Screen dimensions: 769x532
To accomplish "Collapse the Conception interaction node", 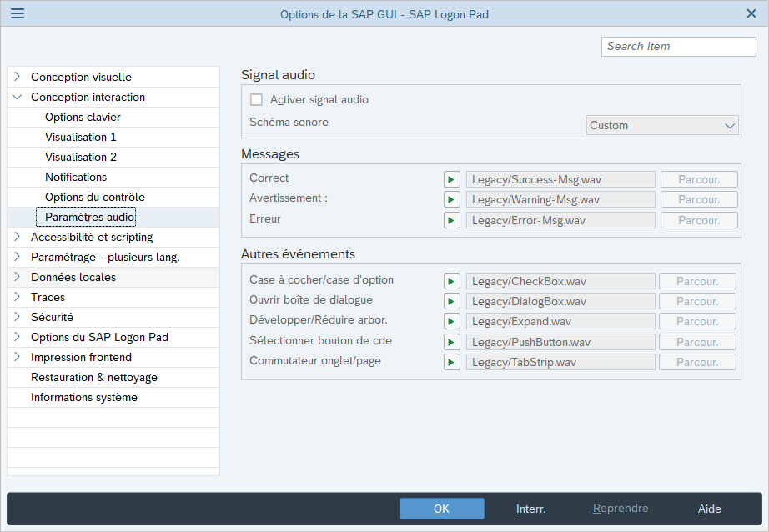I will [x=18, y=97].
